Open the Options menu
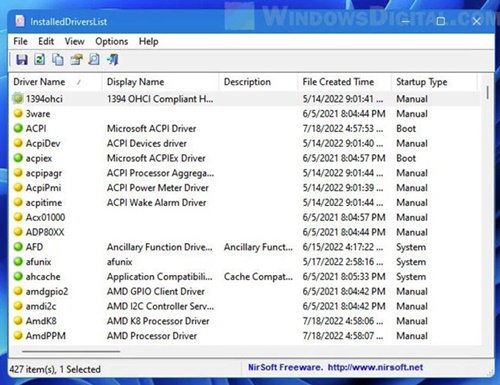This screenshot has height=385, width=500. click(x=112, y=41)
